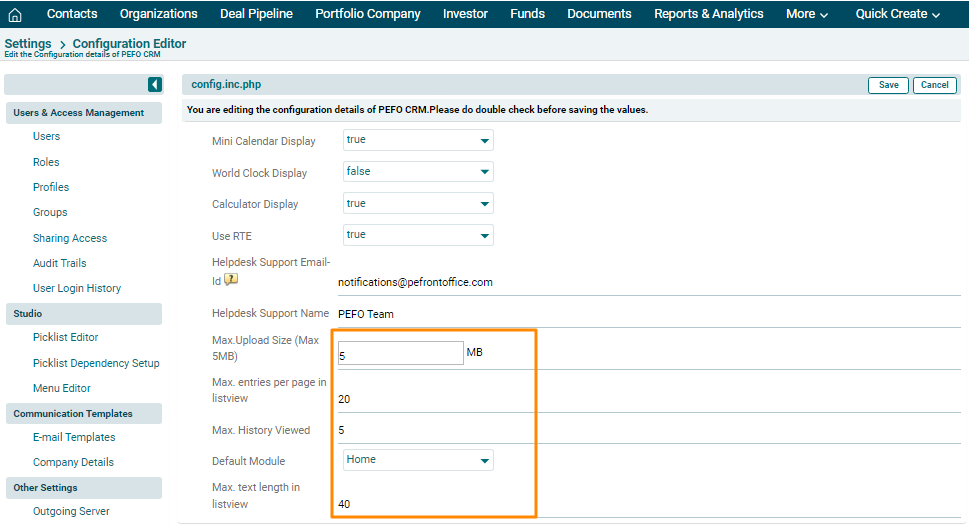This screenshot has width=969, height=526.
Task: Click the Home icon in navigation bar
Action: tap(15, 14)
